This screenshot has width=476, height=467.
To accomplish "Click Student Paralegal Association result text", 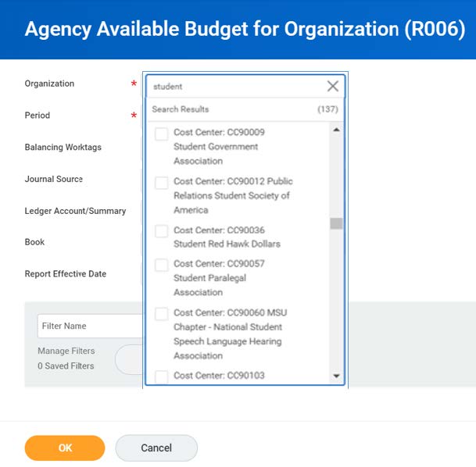I will click(x=219, y=278).
